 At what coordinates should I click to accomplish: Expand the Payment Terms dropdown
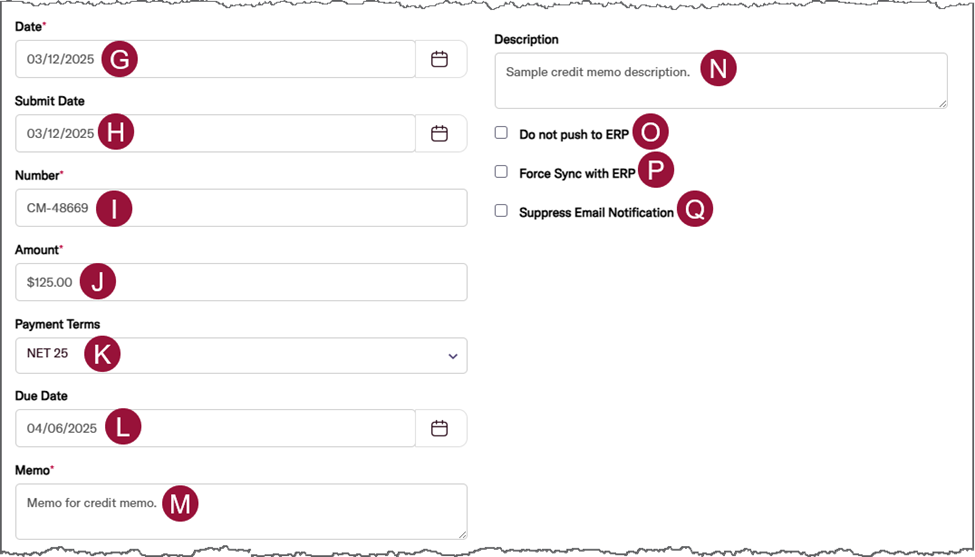(x=452, y=356)
